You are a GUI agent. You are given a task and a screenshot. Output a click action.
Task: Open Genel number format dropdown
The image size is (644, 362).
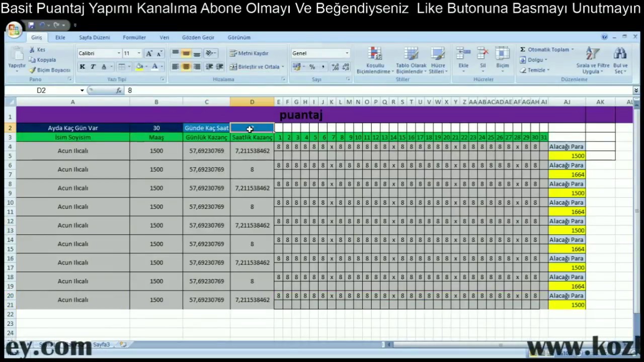click(347, 53)
